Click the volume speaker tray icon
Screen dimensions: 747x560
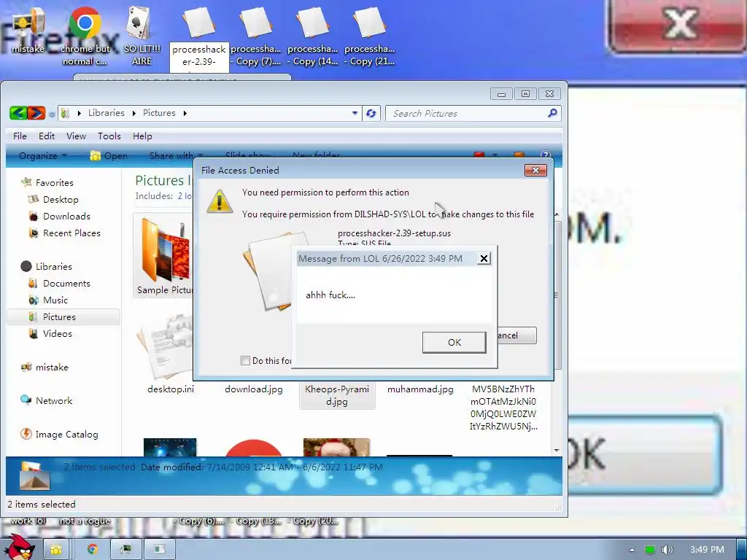(667, 550)
